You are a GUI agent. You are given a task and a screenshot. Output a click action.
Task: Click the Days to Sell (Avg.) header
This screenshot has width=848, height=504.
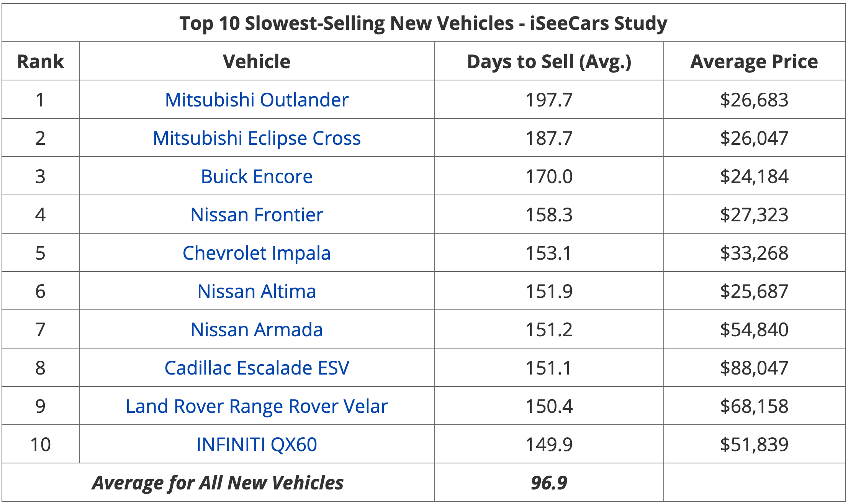tap(549, 62)
